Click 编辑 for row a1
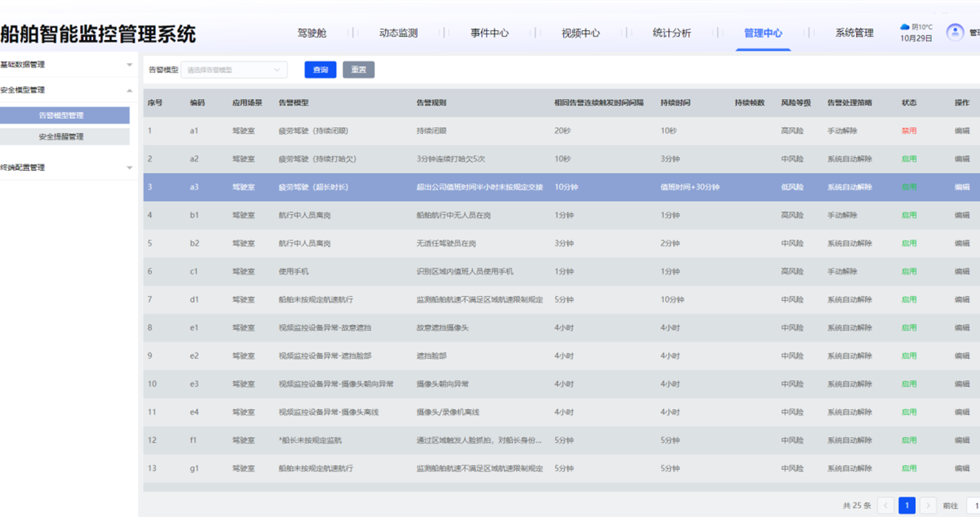Screen dimensions: 980x517 [962, 131]
